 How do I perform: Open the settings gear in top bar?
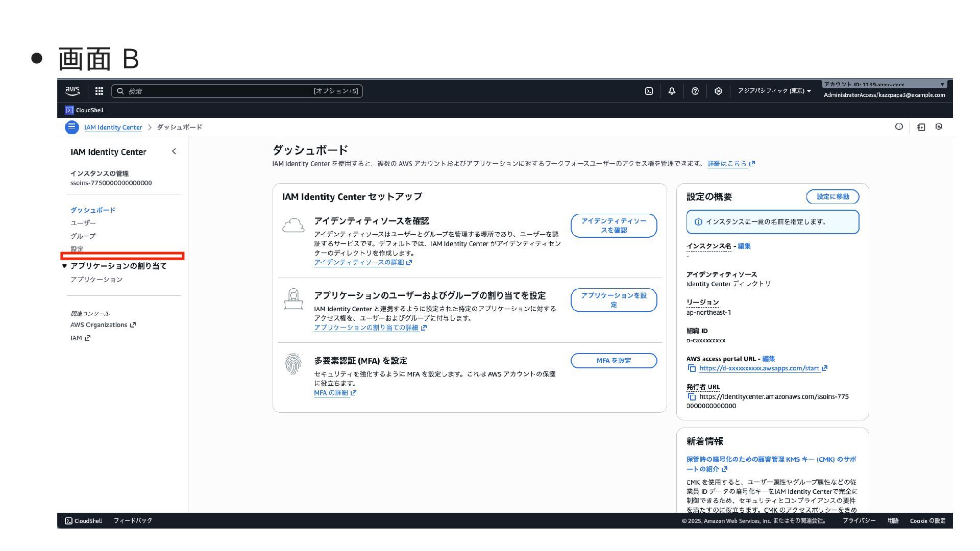[718, 91]
